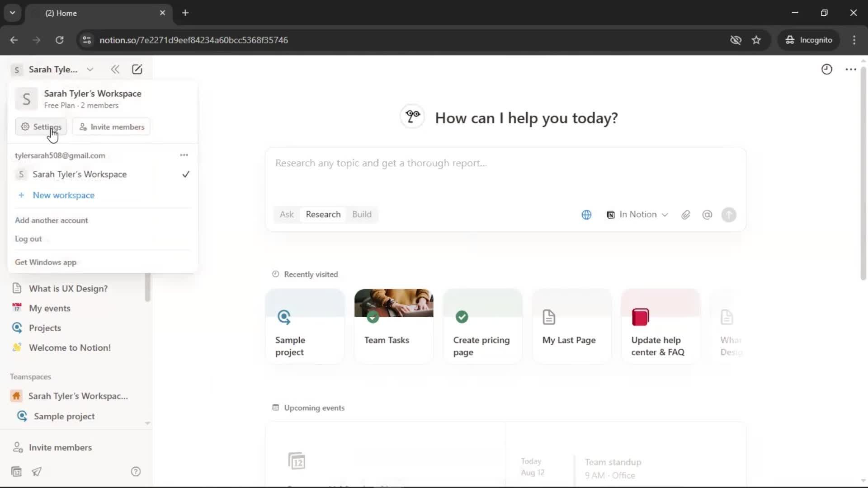Click the browser address bar URL

[193, 40]
